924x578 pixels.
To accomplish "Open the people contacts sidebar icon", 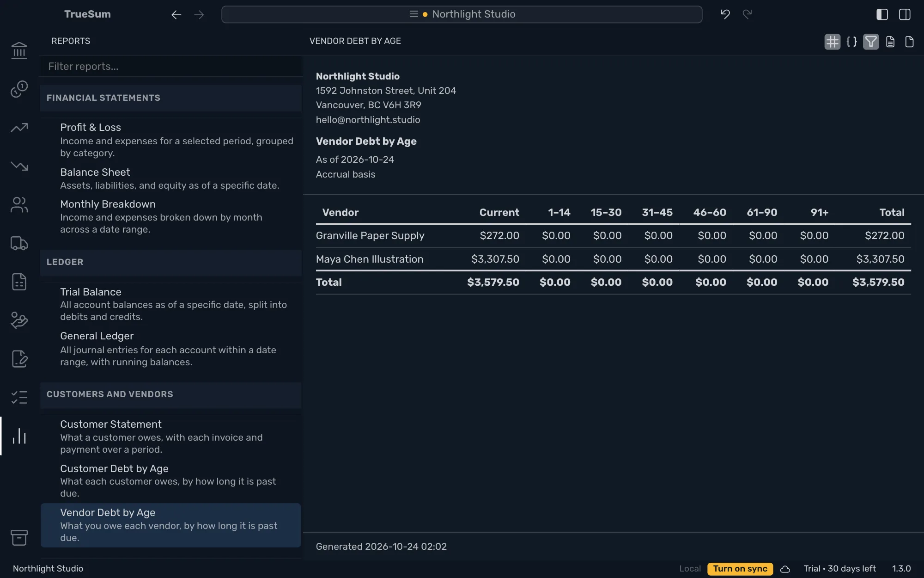I will click(x=19, y=204).
